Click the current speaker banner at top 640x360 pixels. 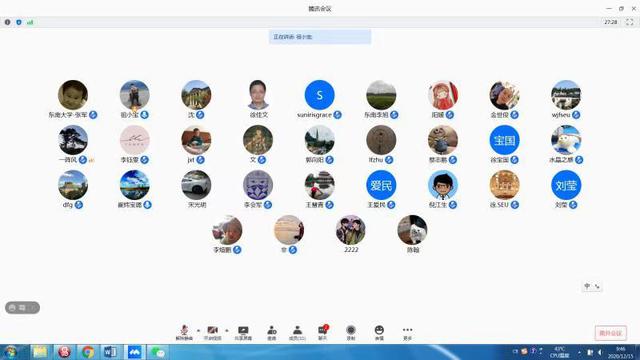coord(320,37)
